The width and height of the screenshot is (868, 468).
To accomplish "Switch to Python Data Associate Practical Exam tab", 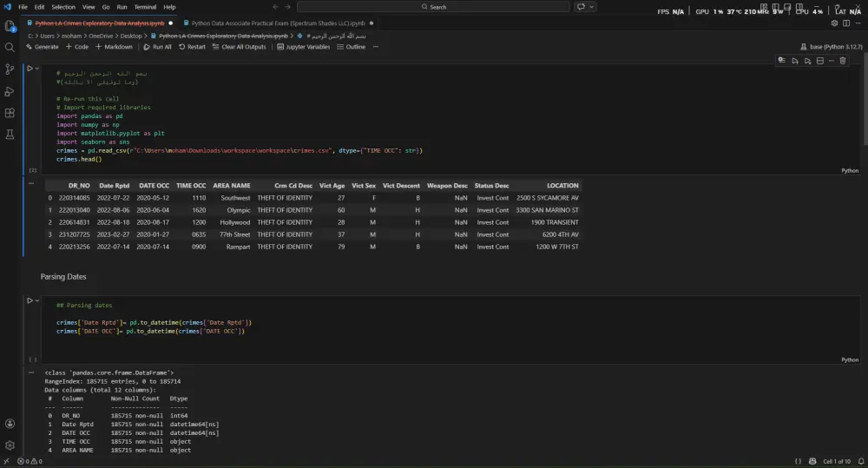I will [x=278, y=23].
